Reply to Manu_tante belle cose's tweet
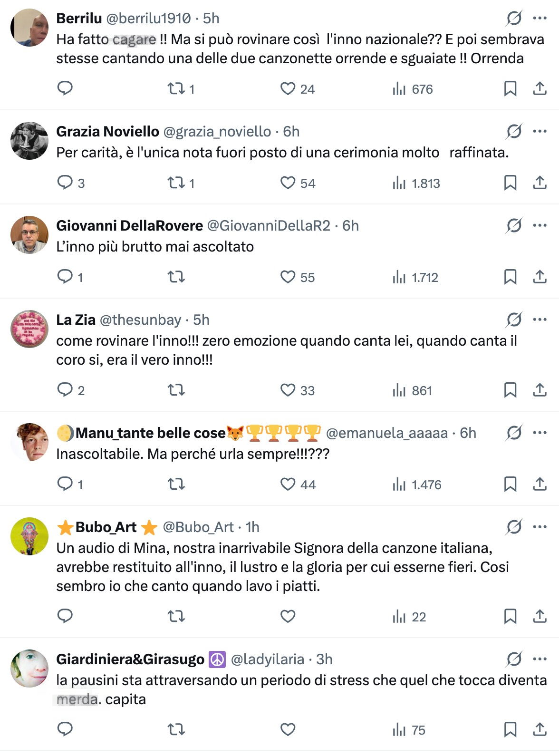559x756 pixels. (65, 484)
